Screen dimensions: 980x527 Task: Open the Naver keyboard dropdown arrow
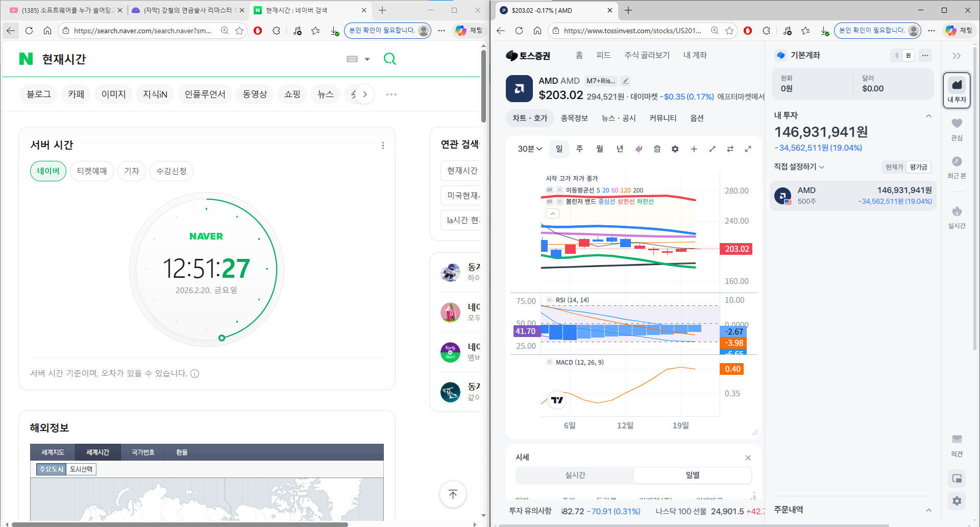click(x=367, y=59)
